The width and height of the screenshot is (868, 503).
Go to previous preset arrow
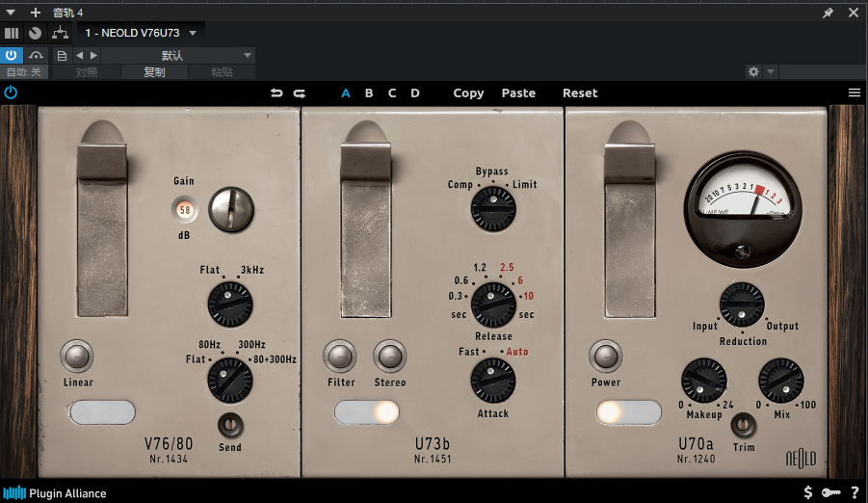(79, 55)
